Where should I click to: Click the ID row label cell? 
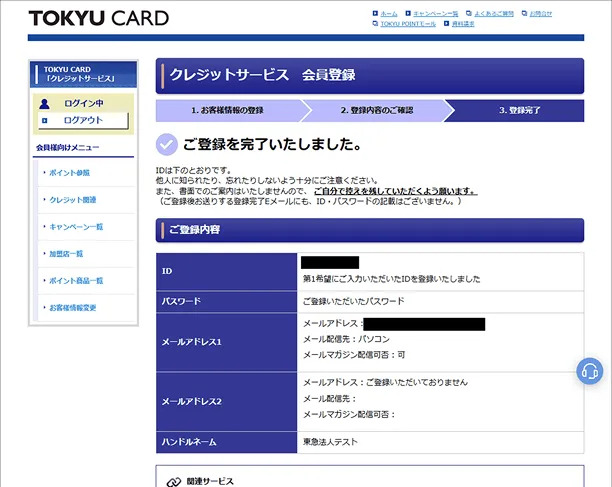click(226, 271)
